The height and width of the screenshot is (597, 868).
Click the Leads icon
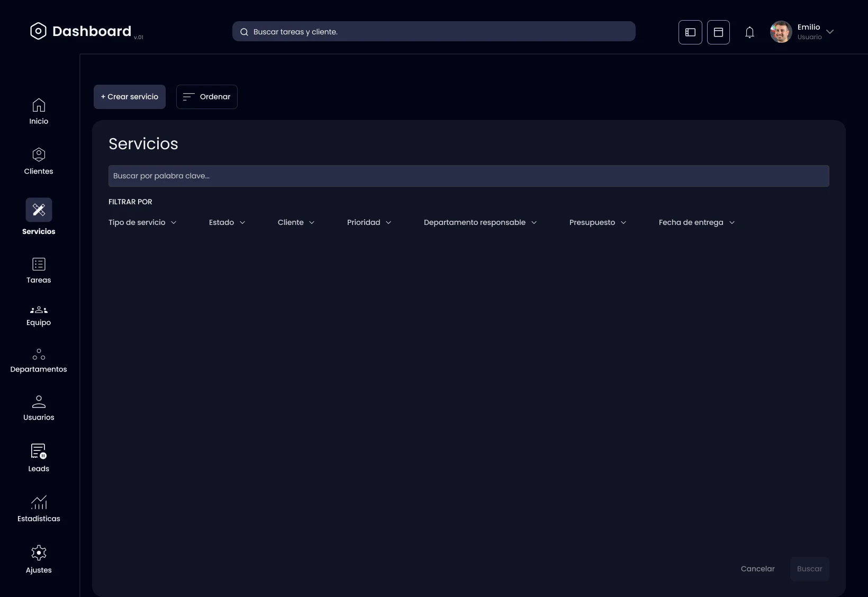(x=39, y=451)
